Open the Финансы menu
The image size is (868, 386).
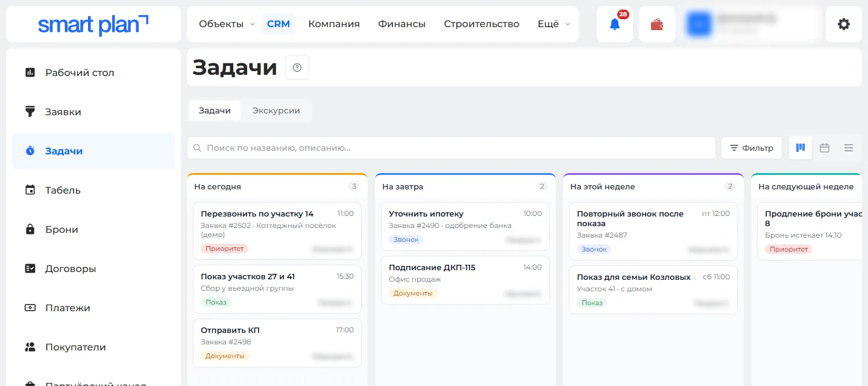(x=402, y=24)
